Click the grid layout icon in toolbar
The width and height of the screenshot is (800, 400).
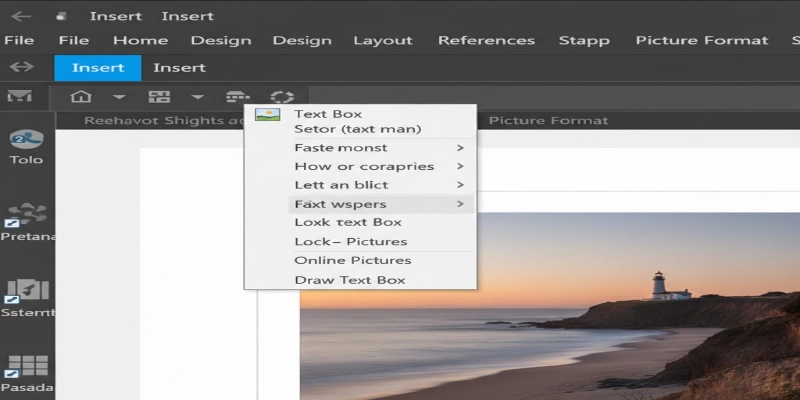(x=159, y=97)
